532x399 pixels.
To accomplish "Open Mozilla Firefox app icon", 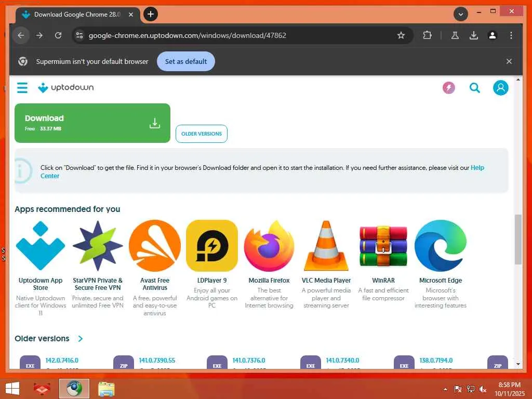I will [x=269, y=246].
